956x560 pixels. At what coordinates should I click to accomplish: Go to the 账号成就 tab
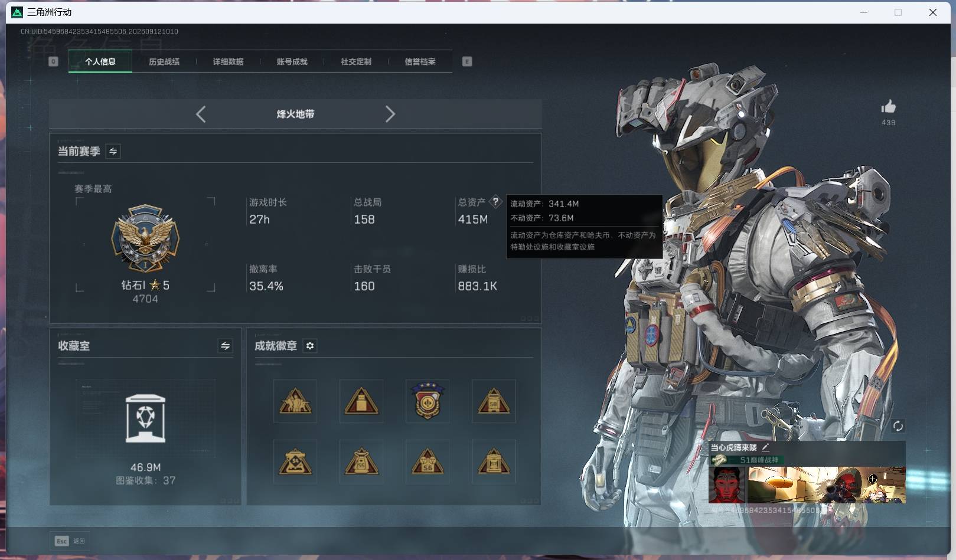292,61
